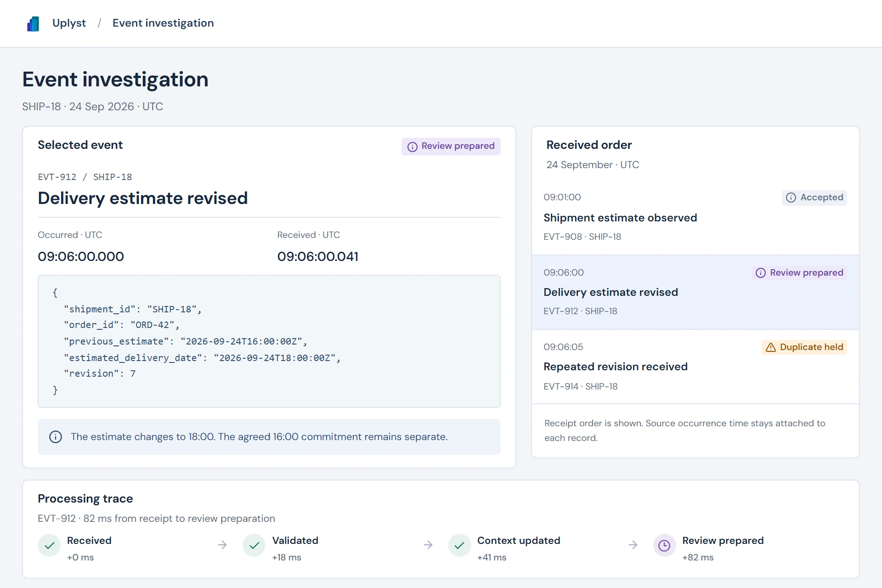Click the clock icon for Review prepared step
The height and width of the screenshot is (588, 882).
point(664,545)
